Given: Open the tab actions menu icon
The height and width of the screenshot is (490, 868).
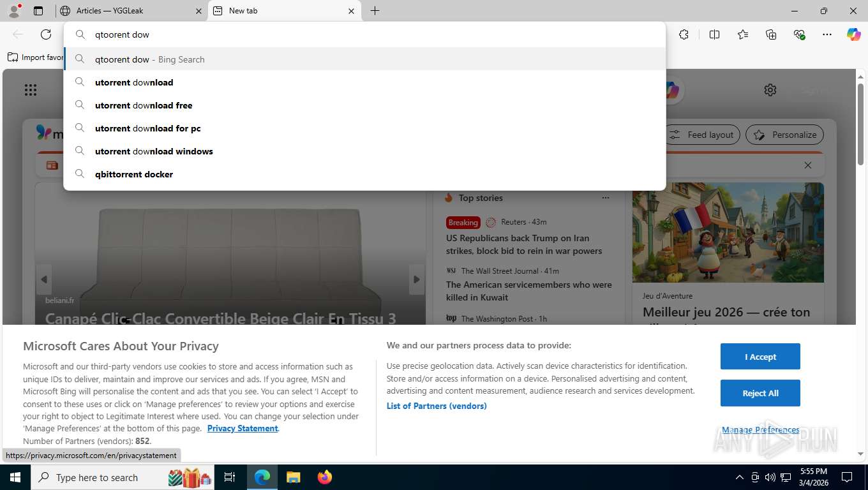Looking at the screenshot, I should (38, 11).
